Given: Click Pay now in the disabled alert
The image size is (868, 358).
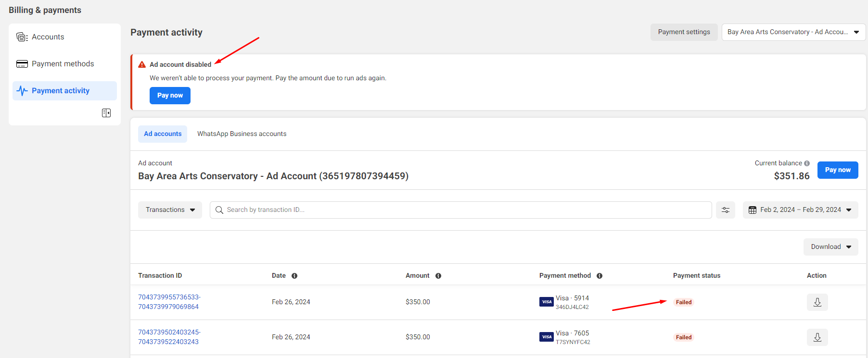Looking at the screenshot, I should click(170, 96).
